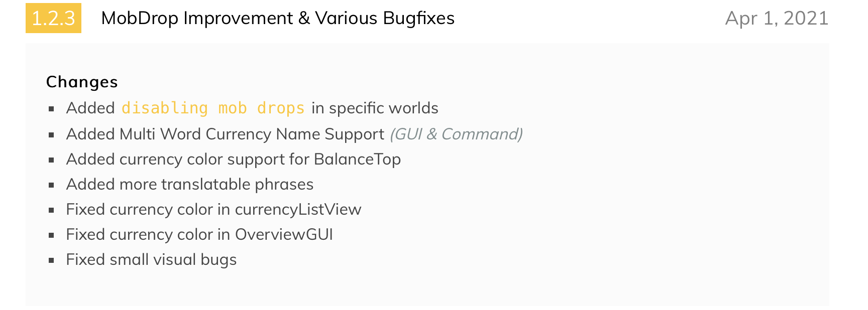Viewport: 868px width, 310px height.
Task: Click Added currency color support for BalanceTop
Action: [x=234, y=159]
